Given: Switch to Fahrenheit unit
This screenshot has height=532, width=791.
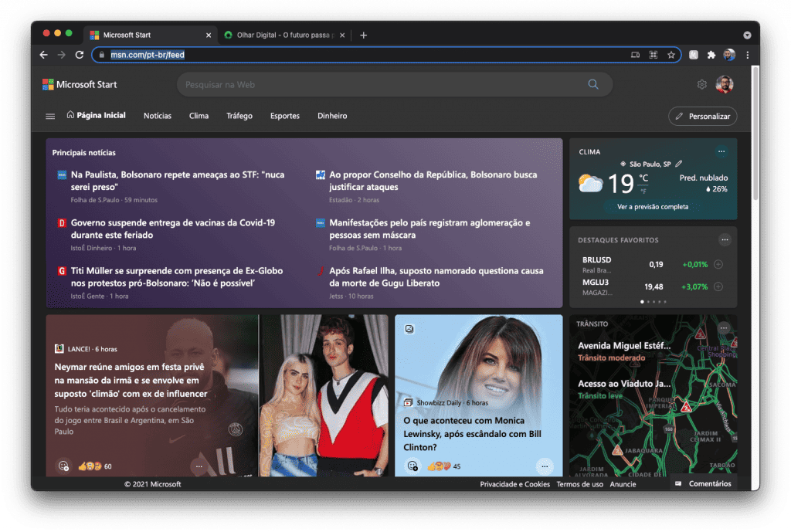Looking at the screenshot, I should click(x=643, y=191).
